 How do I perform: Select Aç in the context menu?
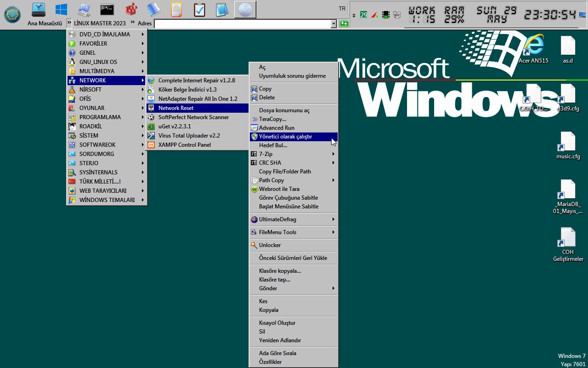[294, 67]
